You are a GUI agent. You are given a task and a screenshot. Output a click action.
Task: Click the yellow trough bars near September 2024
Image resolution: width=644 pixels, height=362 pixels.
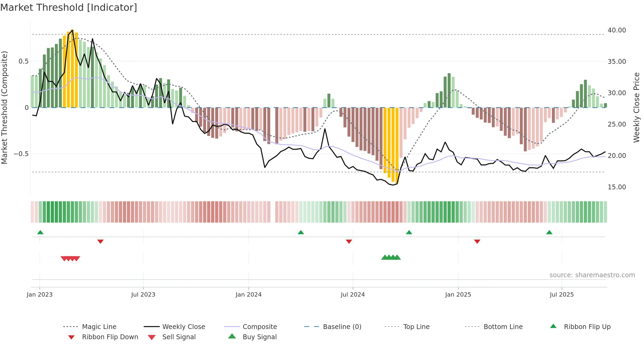[x=391, y=145]
